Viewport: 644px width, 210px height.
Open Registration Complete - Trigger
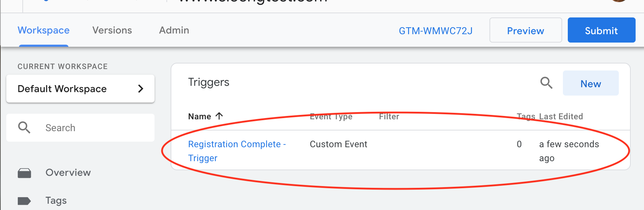[x=237, y=151]
